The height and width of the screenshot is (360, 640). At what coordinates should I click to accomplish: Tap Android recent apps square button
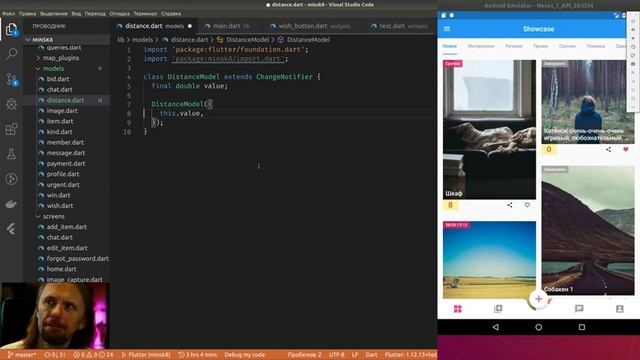tap(582, 327)
